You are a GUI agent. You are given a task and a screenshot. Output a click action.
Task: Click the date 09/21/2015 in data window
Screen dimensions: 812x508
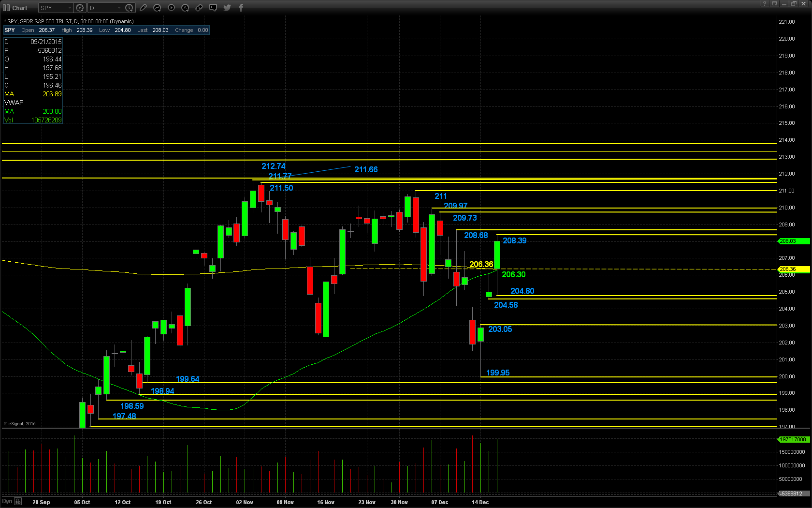pos(46,42)
